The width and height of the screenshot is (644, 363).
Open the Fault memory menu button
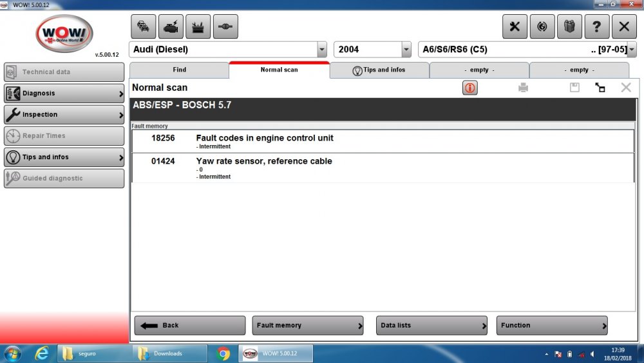[x=308, y=325]
